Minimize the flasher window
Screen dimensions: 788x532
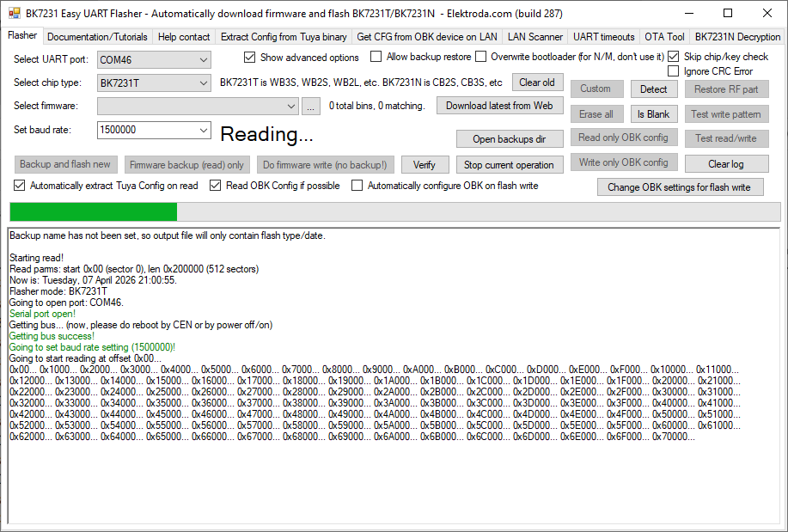pos(688,13)
